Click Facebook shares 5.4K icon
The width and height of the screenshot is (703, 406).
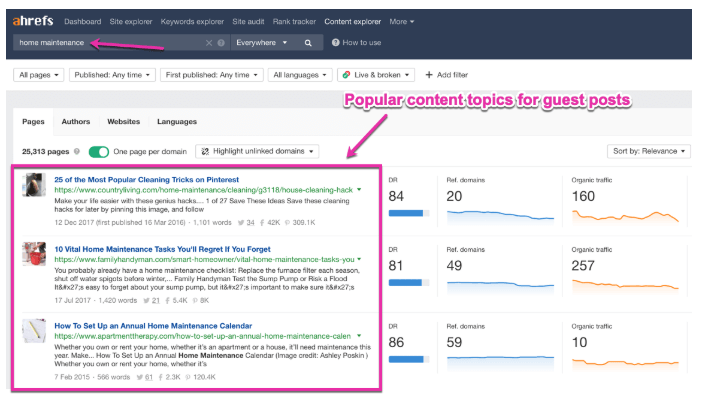[168, 301]
